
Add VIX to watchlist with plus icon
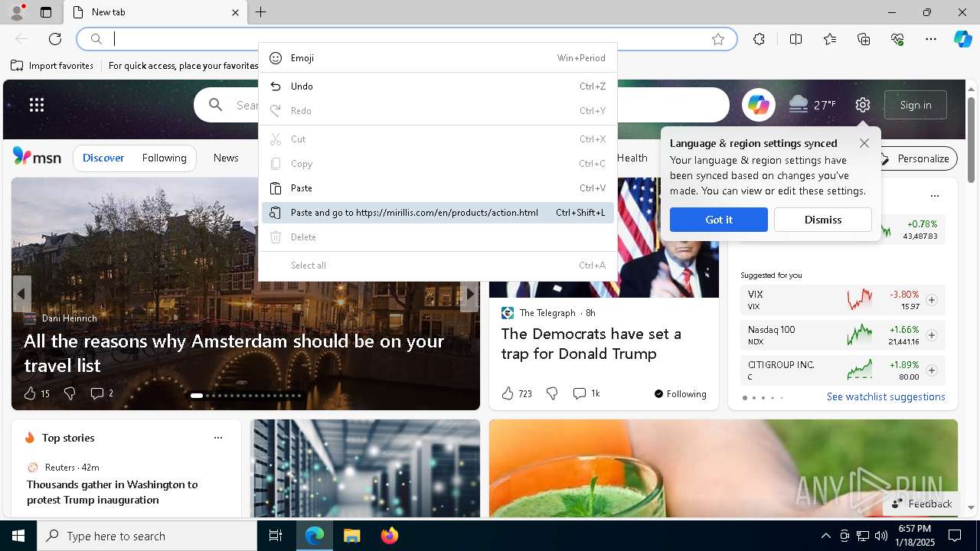point(932,300)
